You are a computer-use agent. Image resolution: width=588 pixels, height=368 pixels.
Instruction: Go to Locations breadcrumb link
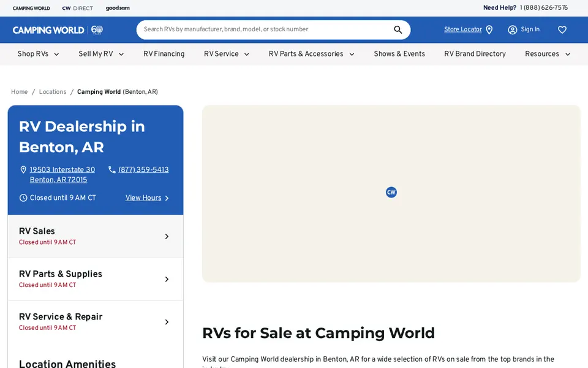click(53, 92)
